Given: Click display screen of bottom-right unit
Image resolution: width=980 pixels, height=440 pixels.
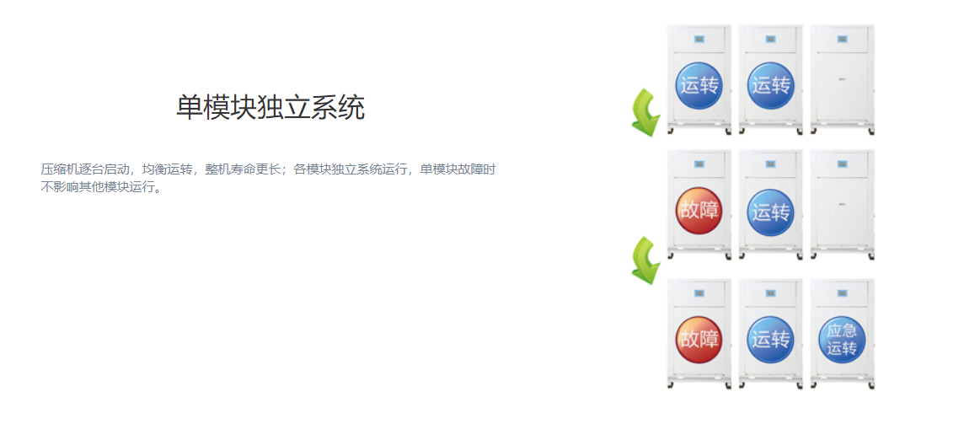Looking at the screenshot, I should 842,293.
